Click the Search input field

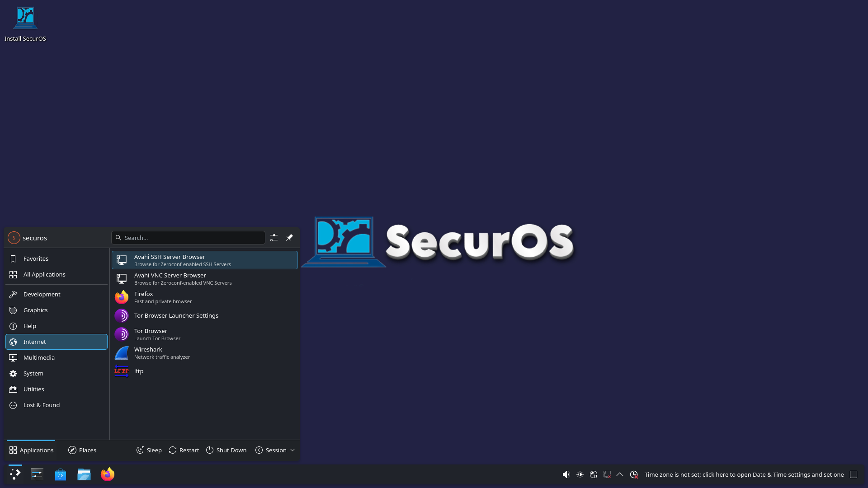[188, 237]
